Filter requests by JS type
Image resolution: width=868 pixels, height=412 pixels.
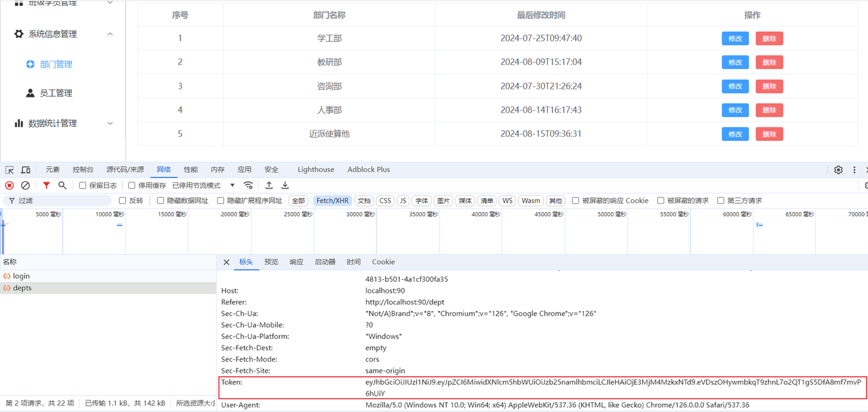point(403,201)
